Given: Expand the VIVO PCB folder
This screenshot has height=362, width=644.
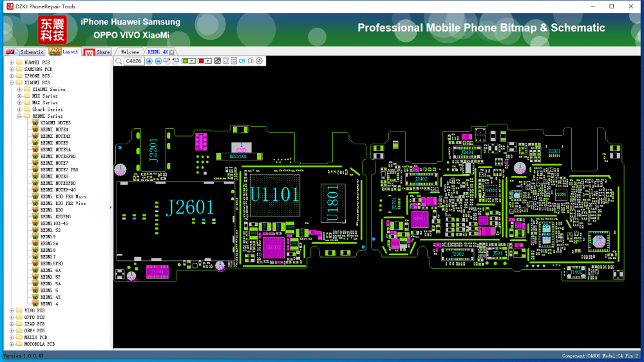Looking at the screenshot, I should pos(12,310).
